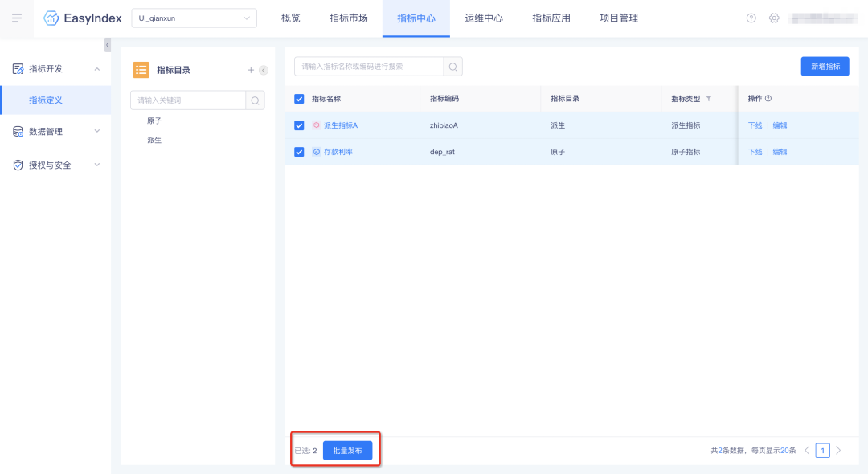Viewport: 868px width, 474px height.
Task: Click the 指标编码 column header
Action: tap(444, 99)
